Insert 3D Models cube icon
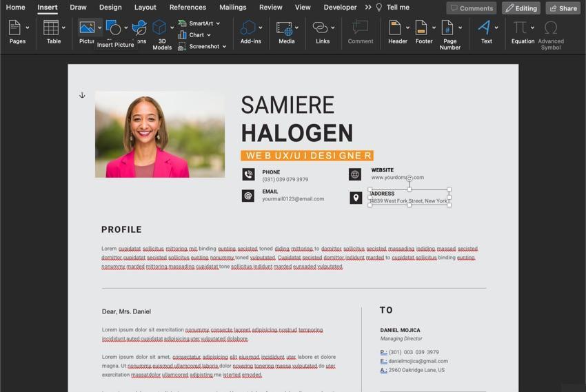586x392 pixels. coord(159,28)
